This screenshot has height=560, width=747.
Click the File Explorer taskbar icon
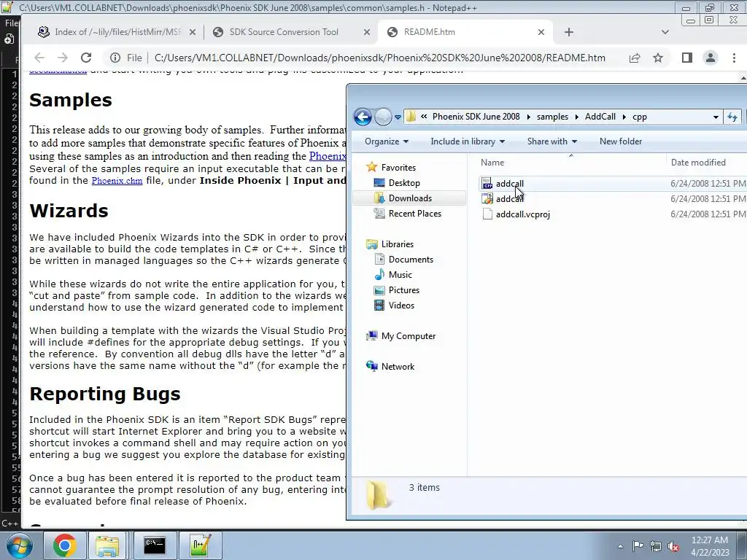point(108,545)
